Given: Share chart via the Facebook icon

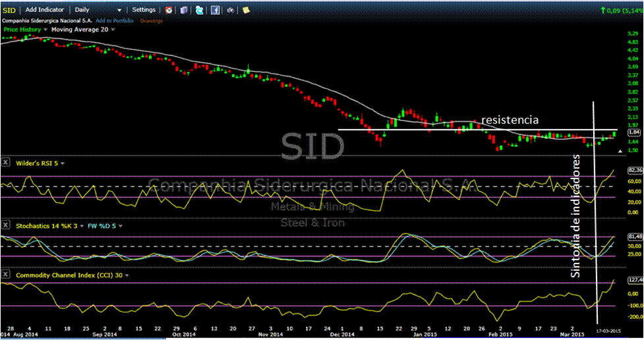Looking at the screenshot, I should (x=215, y=11).
